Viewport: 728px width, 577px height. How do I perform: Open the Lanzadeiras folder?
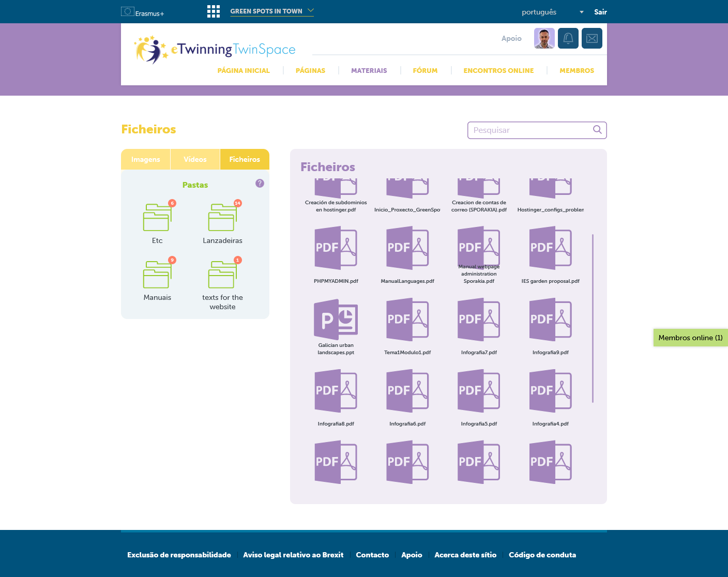click(x=222, y=217)
